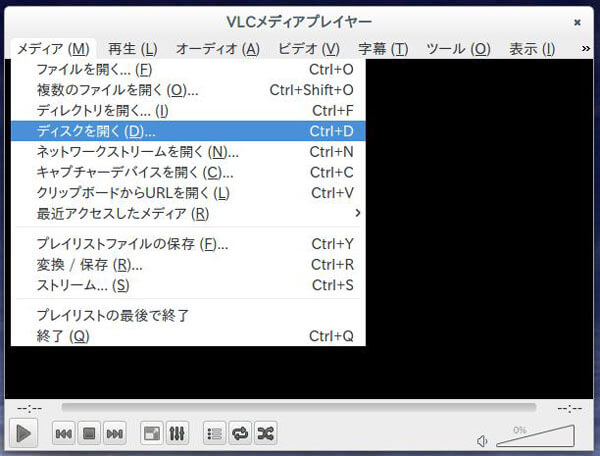The width and height of the screenshot is (600, 456).
Task: Expand the hidden menus chevron
Action: click(585, 49)
